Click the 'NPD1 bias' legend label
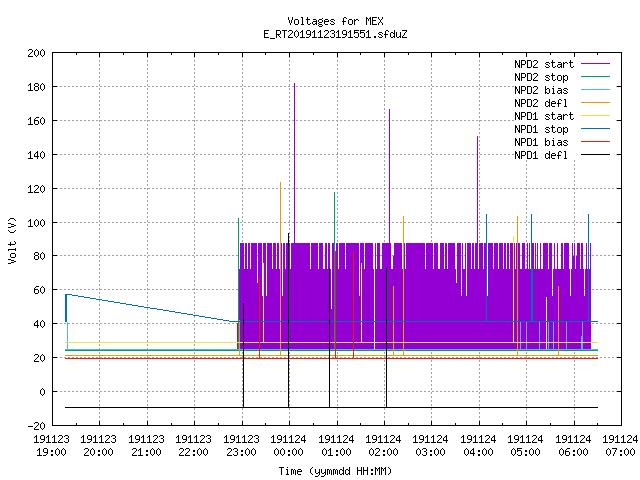This screenshot has height=480, width=640. pyautogui.click(x=541, y=142)
